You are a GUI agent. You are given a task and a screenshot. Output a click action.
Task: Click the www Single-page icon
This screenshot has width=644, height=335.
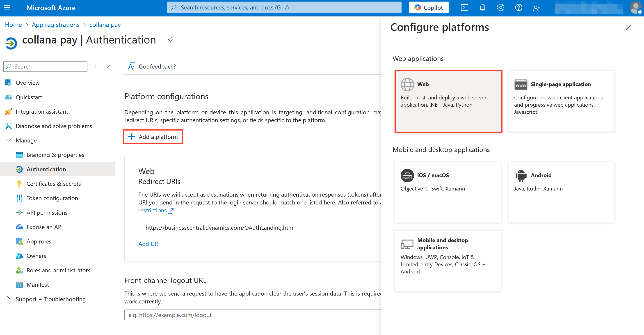click(x=521, y=84)
